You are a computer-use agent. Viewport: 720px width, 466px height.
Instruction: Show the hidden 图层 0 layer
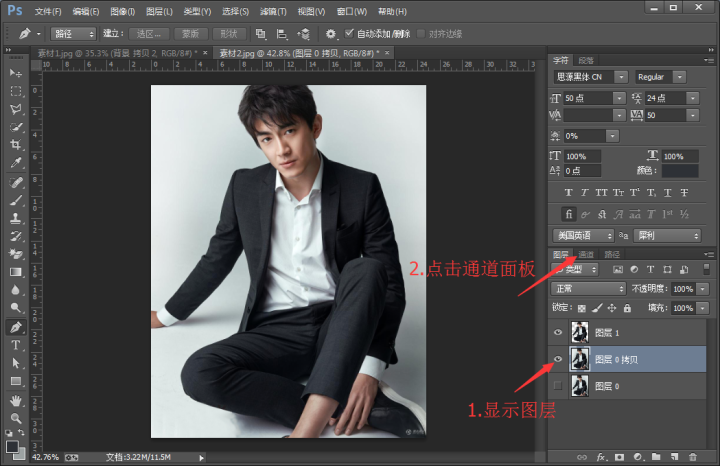click(x=558, y=385)
